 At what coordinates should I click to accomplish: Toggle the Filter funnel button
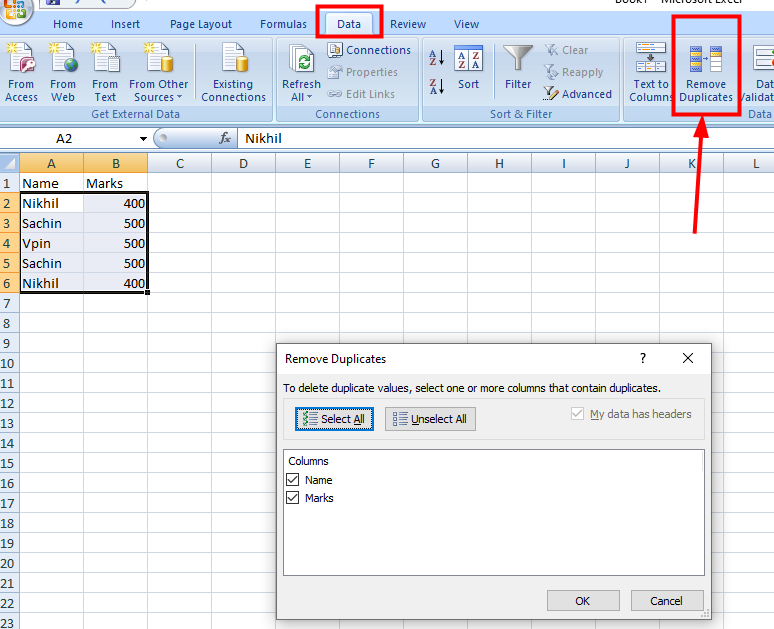tap(518, 68)
